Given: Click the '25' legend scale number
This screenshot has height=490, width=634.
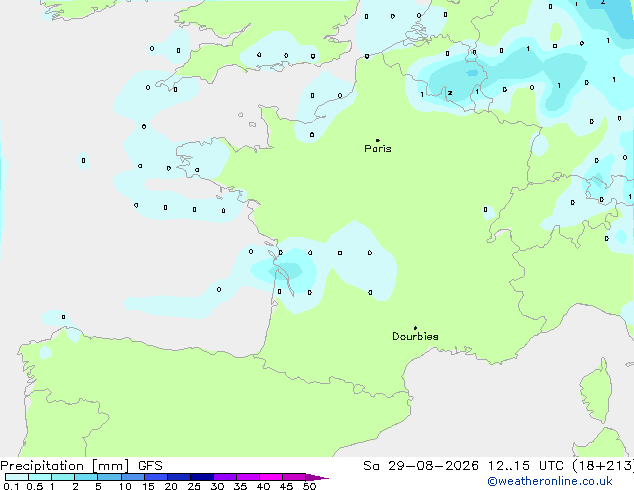Looking at the screenshot, I should click(194, 486).
